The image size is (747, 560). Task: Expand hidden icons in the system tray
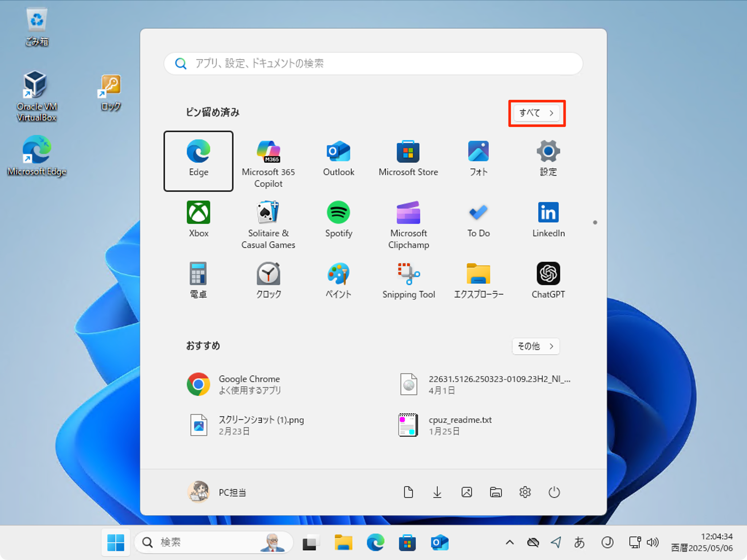click(510, 542)
